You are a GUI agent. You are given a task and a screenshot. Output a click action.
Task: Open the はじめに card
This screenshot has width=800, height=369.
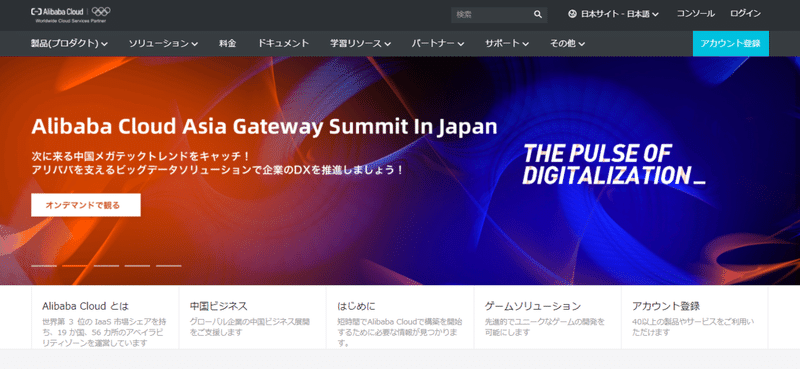(x=400, y=317)
